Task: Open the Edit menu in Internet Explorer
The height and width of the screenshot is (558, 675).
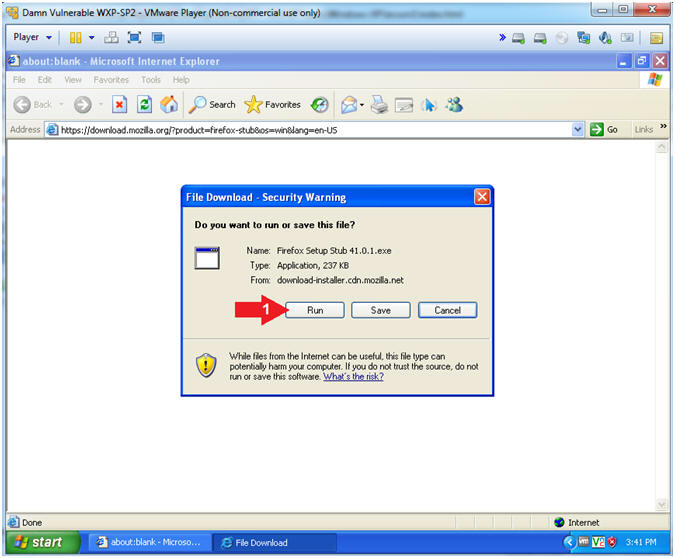Action: (44, 80)
